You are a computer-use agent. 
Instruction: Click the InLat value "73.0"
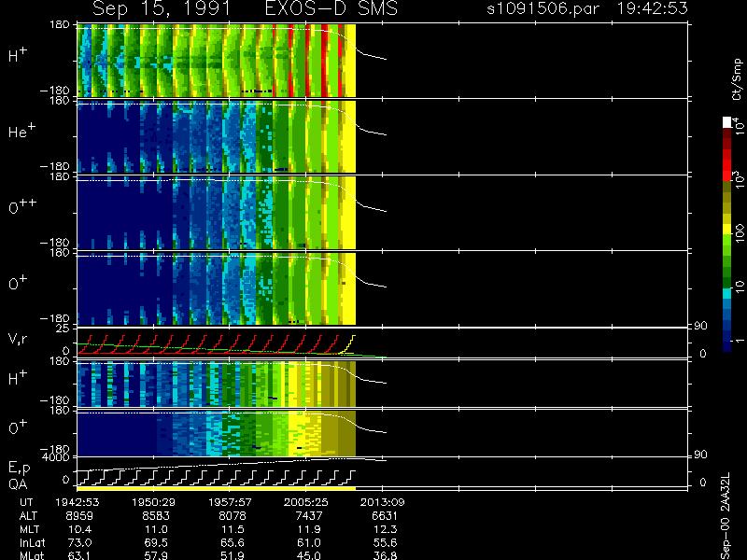point(80,543)
